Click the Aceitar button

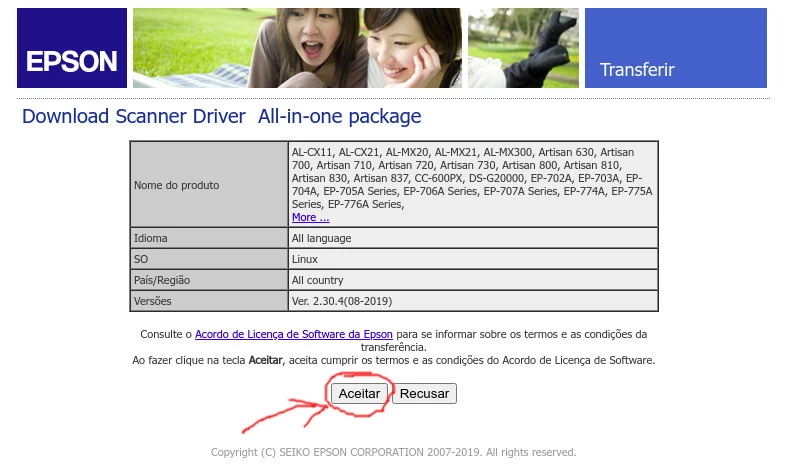[x=359, y=393]
